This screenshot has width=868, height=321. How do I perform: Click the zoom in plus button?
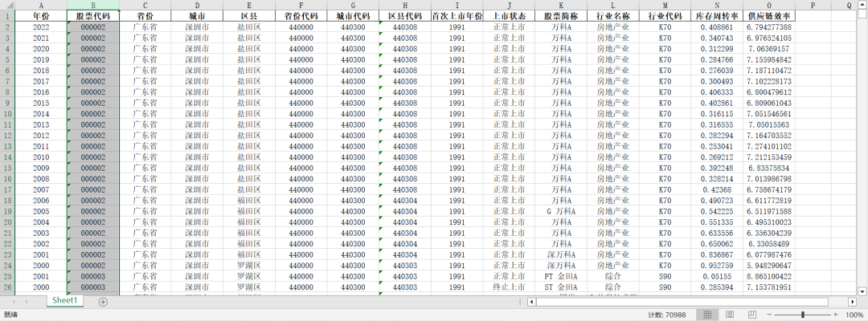837,315
